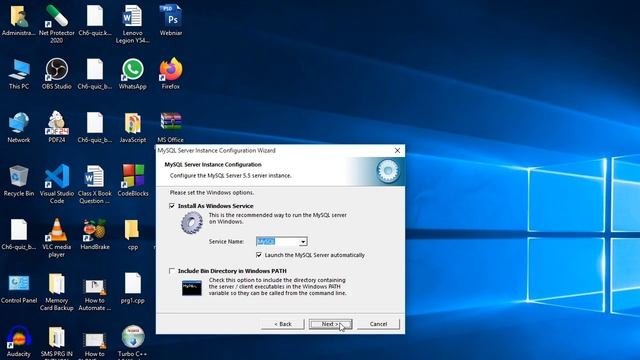Click the 'Service Name:' label
Screen dimensions: 640x360
226,242
